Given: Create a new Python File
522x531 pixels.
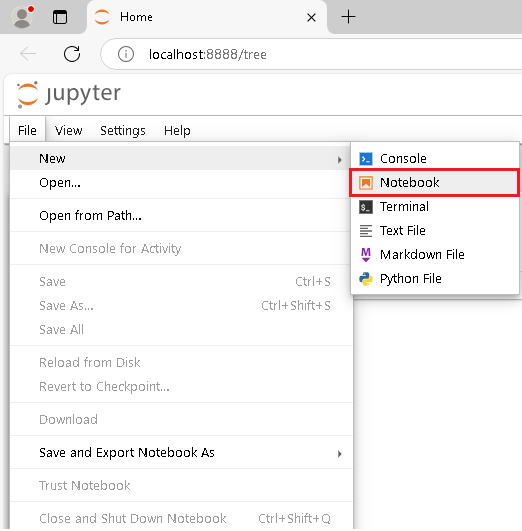Looking at the screenshot, I should click(x=435, y=279).
